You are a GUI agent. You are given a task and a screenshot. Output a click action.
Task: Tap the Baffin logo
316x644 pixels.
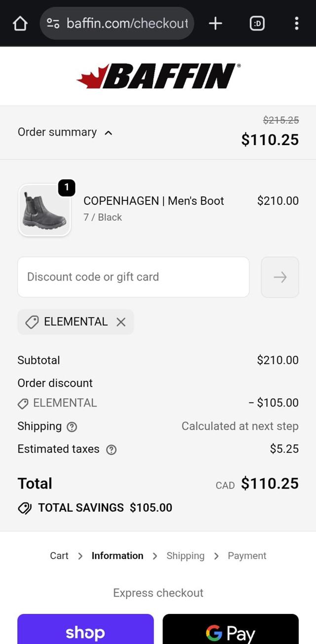[158, 76]
